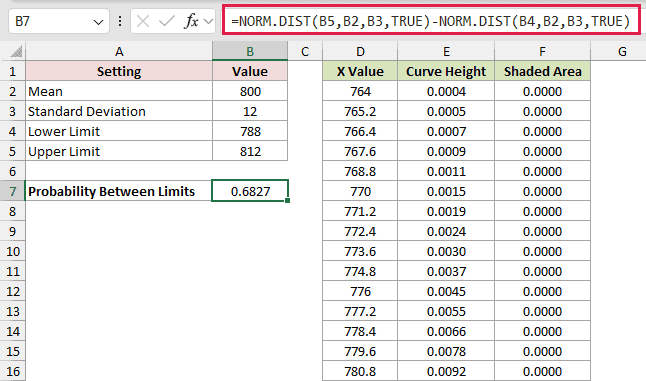This screenshot has height=381, width=646.
Task: Select column G header
Action: click(x=622, y=51)
